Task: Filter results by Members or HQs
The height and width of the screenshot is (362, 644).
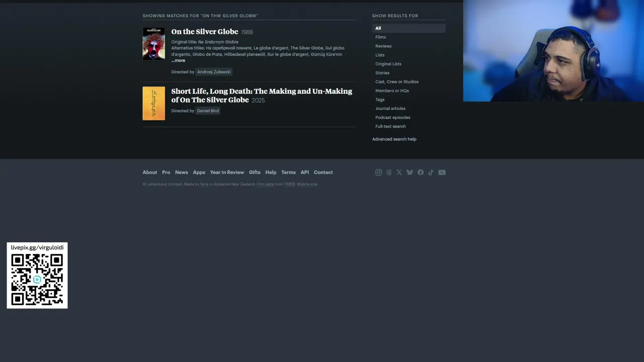Action: point(392,91)
